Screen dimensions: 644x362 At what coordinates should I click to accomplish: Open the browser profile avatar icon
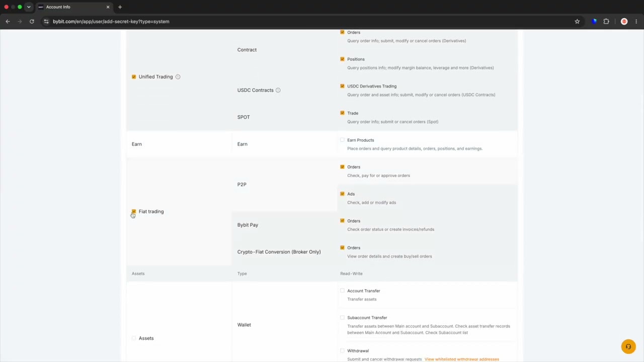[624, 22]
